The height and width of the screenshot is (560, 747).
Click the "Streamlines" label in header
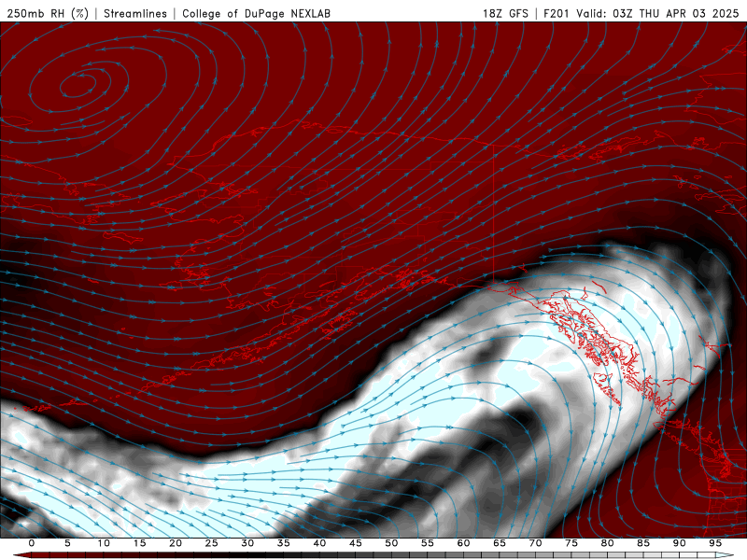coord(135,13)
